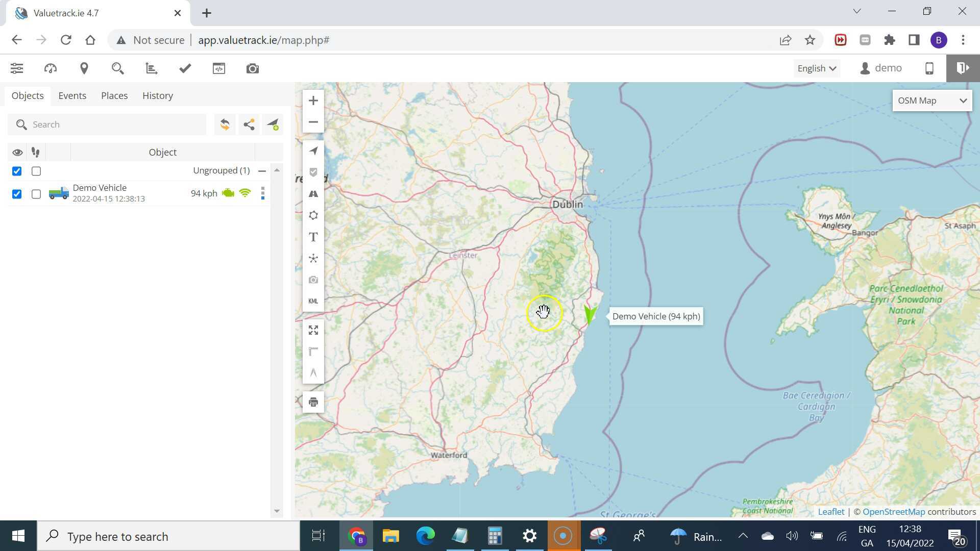
Task: Check the Ungrouped follow checkbox
Action: coord(36,171)
